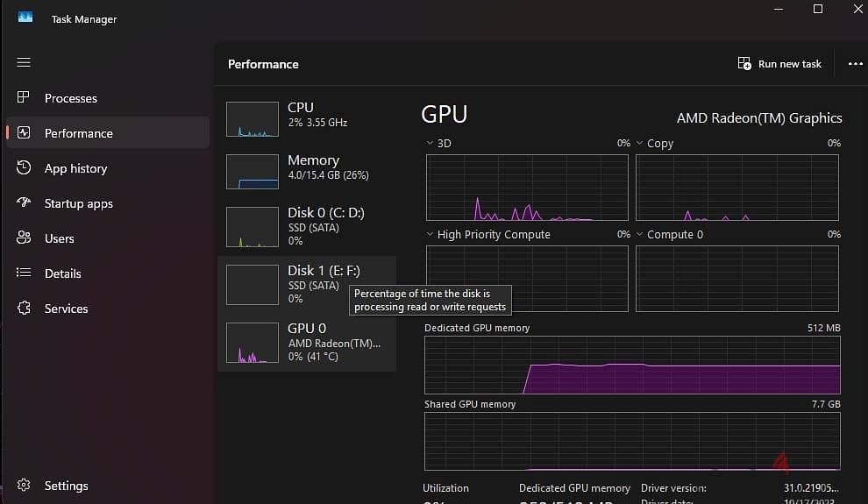Select the Disk 1 mini graph

coord(253,285)
